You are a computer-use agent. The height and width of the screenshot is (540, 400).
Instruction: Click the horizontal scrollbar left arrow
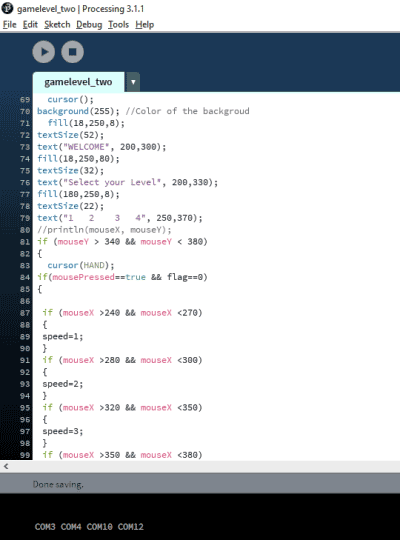pos(6,466)
